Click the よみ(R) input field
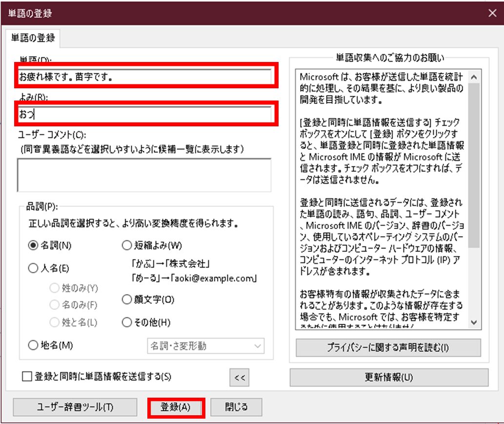Screen dimensions: 504x424 pos(145,115)
